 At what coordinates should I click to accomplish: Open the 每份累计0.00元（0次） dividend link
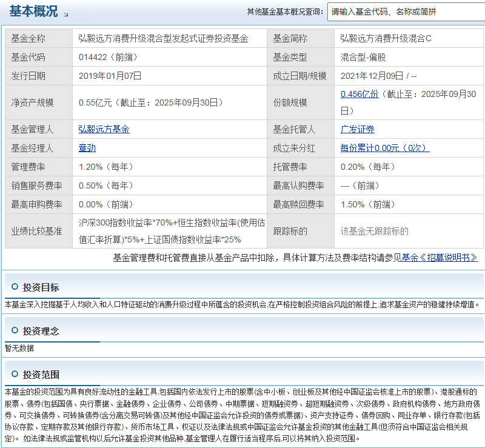[x=385, y=148]
